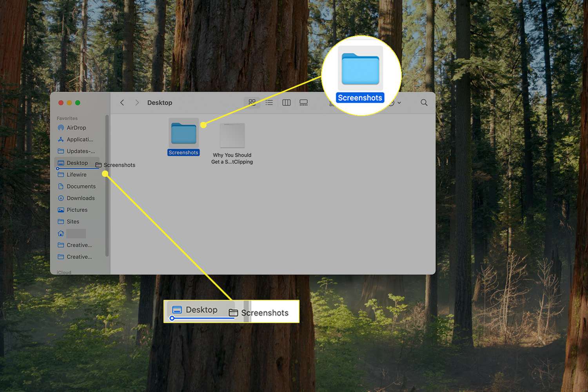Switch to icon grid view

(252, 103)
